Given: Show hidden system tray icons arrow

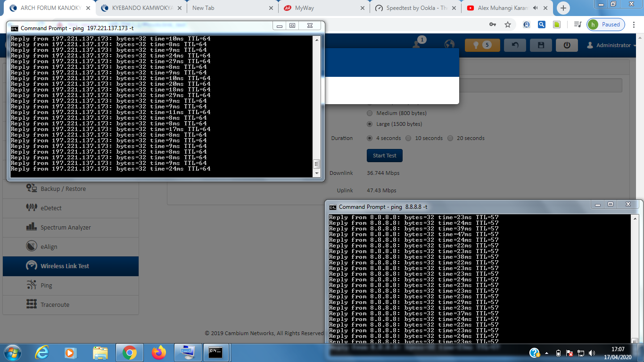Looking at the screenshot, I should click(547, 353).
